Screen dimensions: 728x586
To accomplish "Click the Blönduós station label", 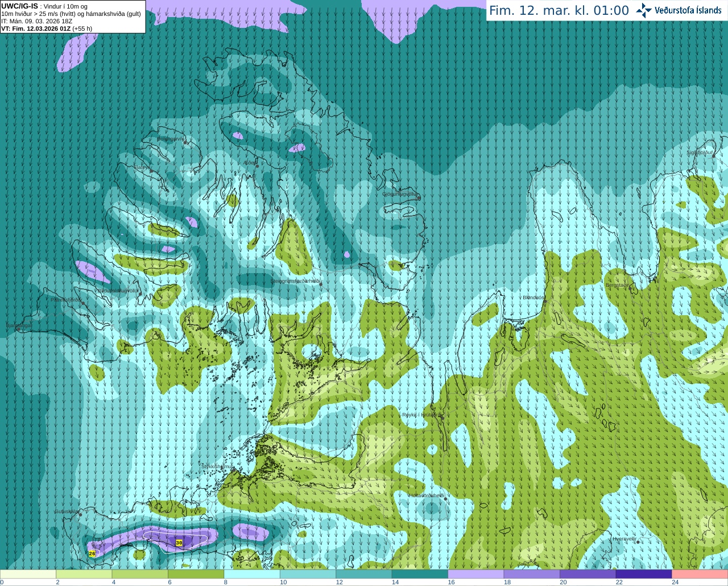I will [x=533, y=297].
